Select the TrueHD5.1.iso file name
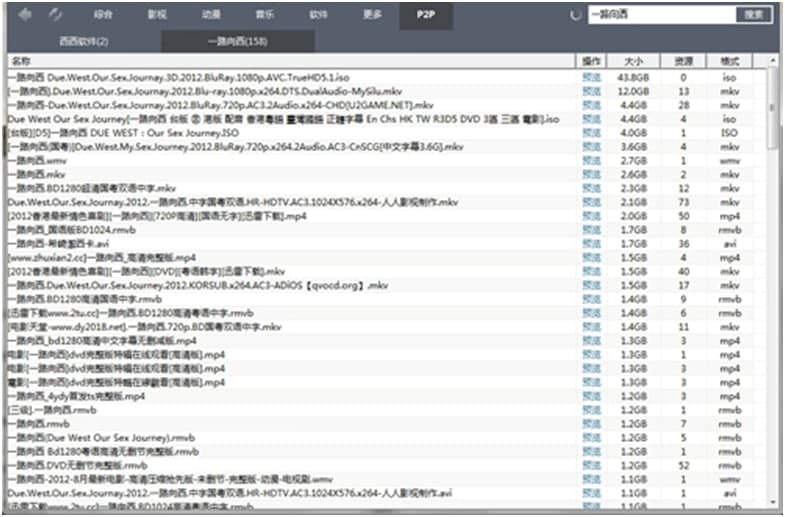The height and width of the screenshot is (517, 785). (x=178, y=78)
